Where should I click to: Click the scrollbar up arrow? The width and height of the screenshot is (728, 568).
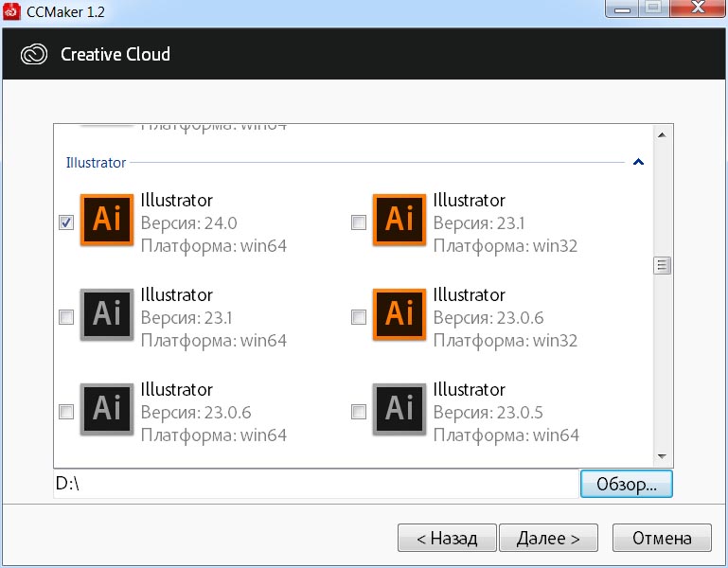coord(662,135)
